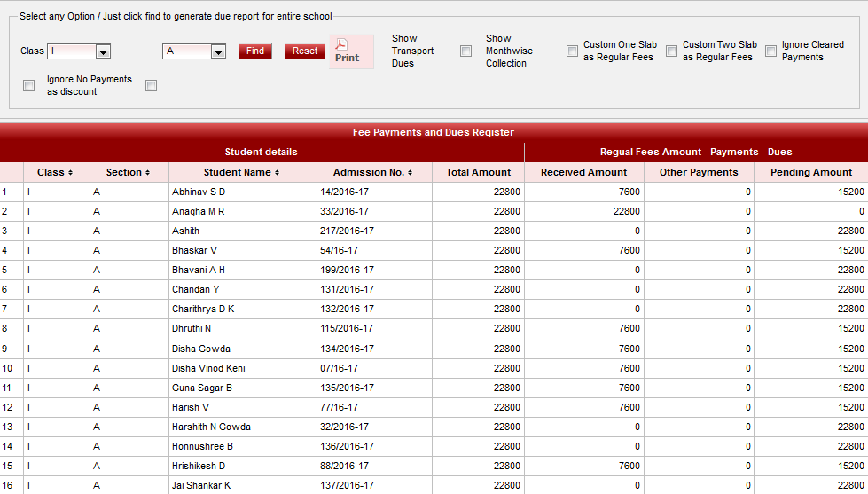This screenshot has width=868, height=494.
Task: Click the Section column sort arrows
Action: [x=147, y=172]
